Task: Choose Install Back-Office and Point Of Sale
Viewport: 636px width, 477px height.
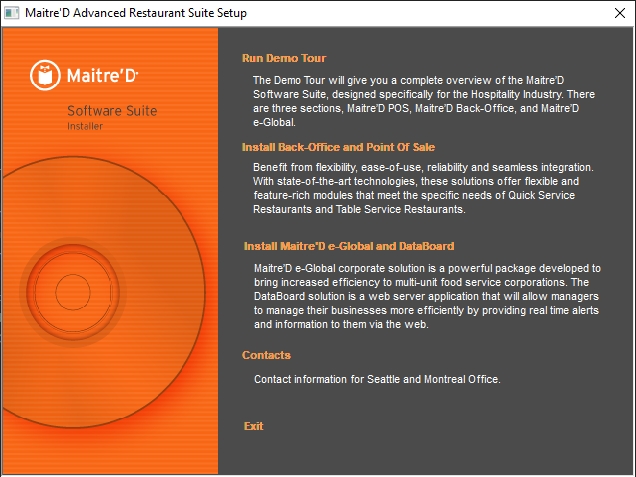Action: pos(338,147)
